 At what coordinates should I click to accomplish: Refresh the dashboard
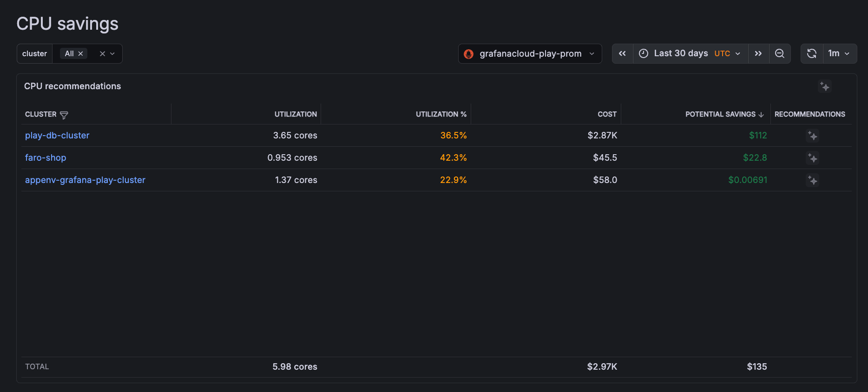coord(812,54)
